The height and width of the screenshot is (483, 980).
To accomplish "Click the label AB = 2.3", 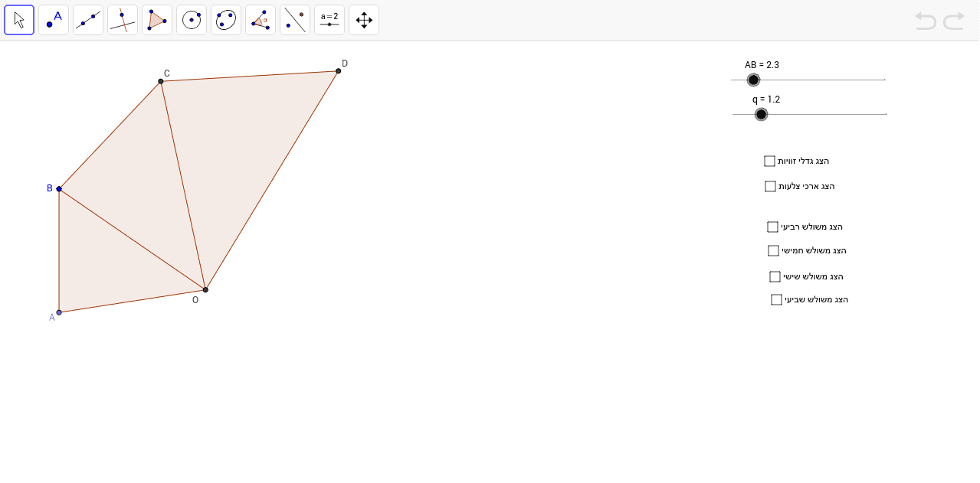I will click(762, 65).
